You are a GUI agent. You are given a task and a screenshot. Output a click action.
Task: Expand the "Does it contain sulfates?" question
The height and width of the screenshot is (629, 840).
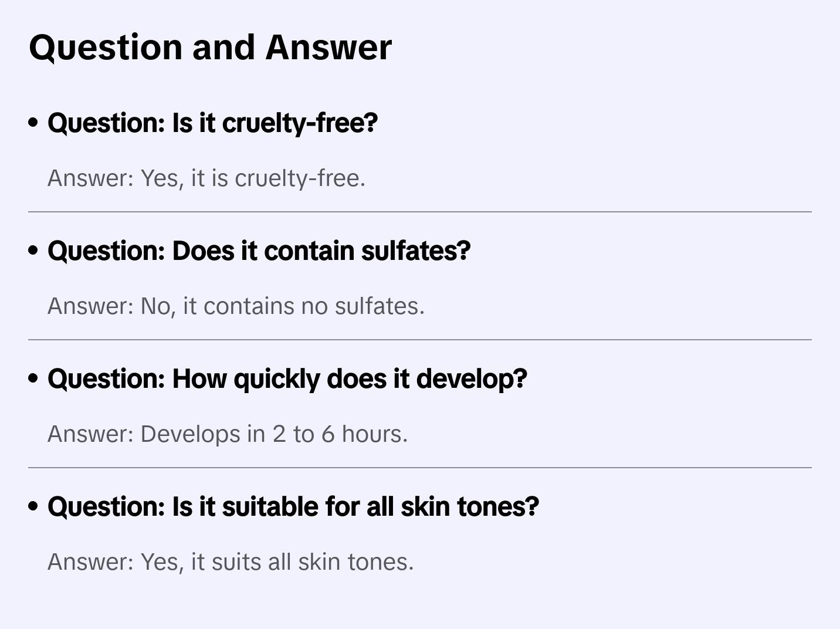(259, 251)
